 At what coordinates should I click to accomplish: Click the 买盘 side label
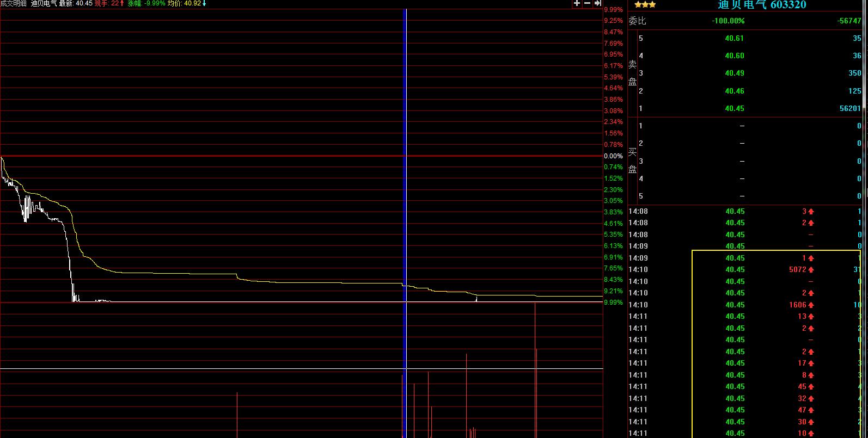tap(633, 161)
